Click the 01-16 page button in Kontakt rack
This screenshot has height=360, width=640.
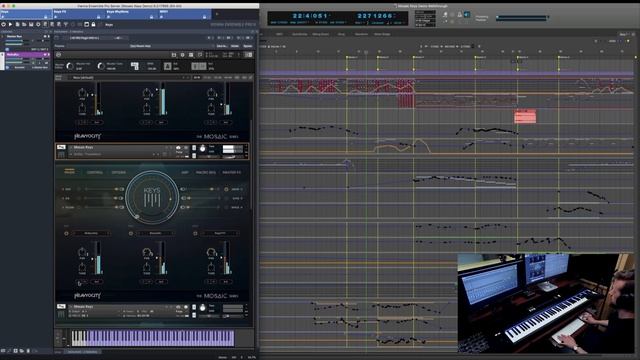coord(197,78)
